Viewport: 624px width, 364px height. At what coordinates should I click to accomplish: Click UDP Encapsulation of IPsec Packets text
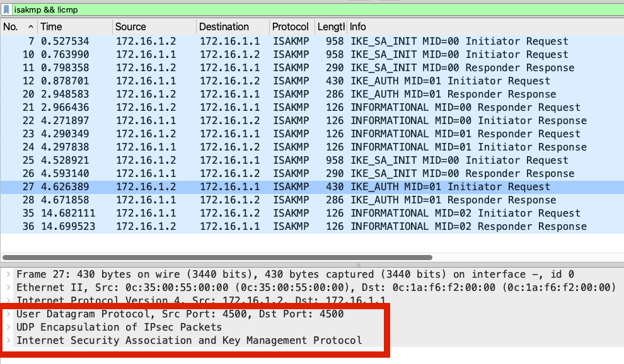point(119,327)
